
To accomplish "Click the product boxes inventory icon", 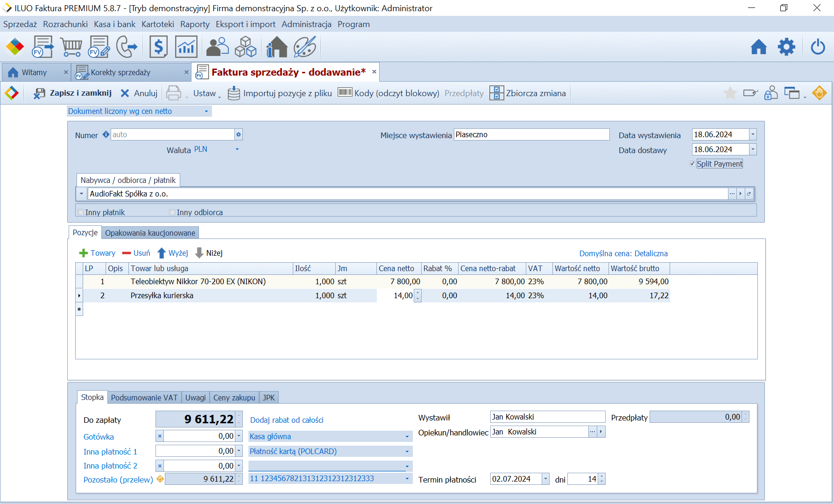I will tap(246, 47).
